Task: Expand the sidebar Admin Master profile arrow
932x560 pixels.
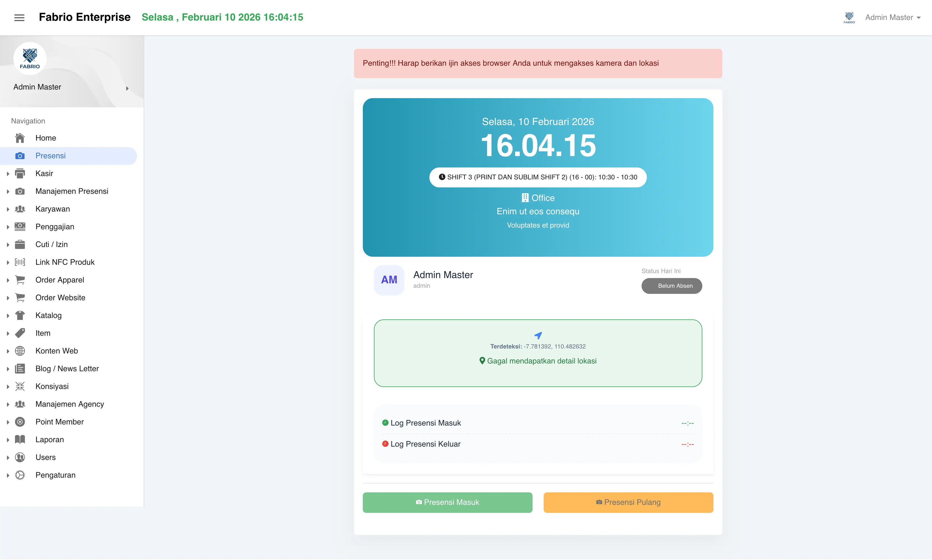Action: click(x=127, y=88)
